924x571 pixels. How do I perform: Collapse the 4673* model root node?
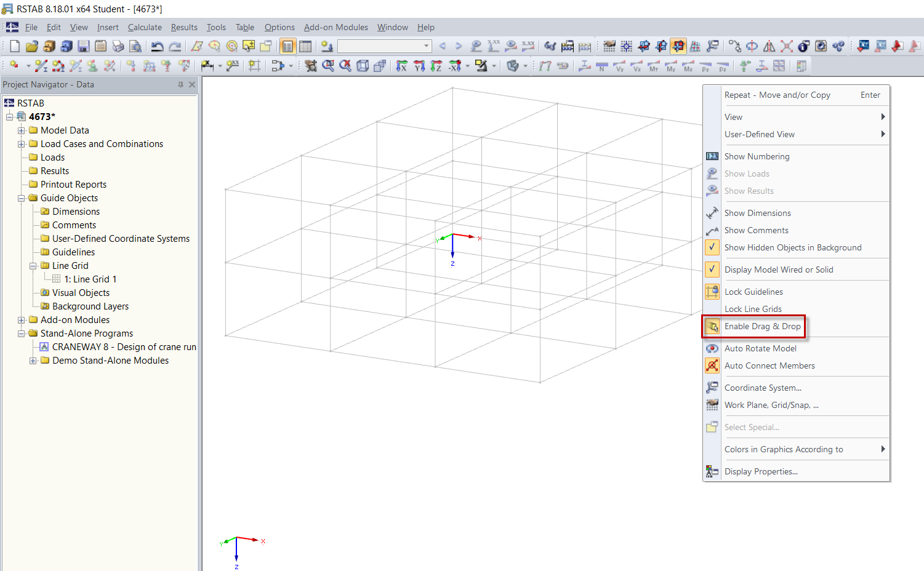tap(10, 117)
